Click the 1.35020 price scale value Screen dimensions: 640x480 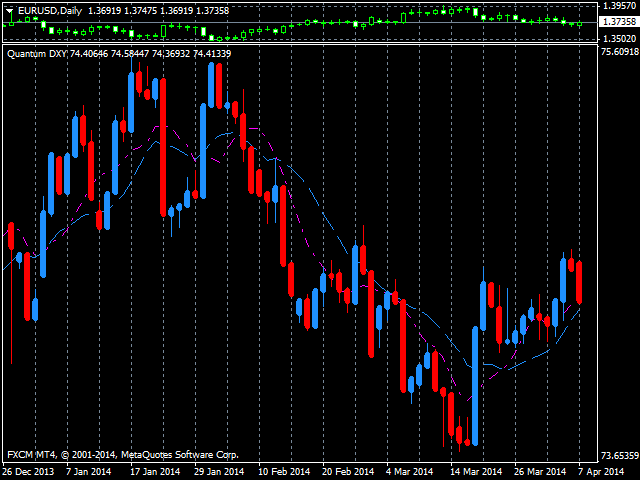[x=619, y=39]
